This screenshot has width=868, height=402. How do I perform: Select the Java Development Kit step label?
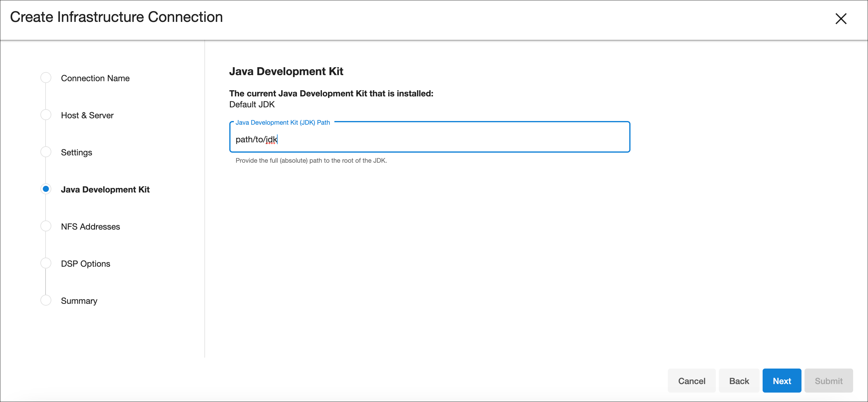(x=105, y=189)
